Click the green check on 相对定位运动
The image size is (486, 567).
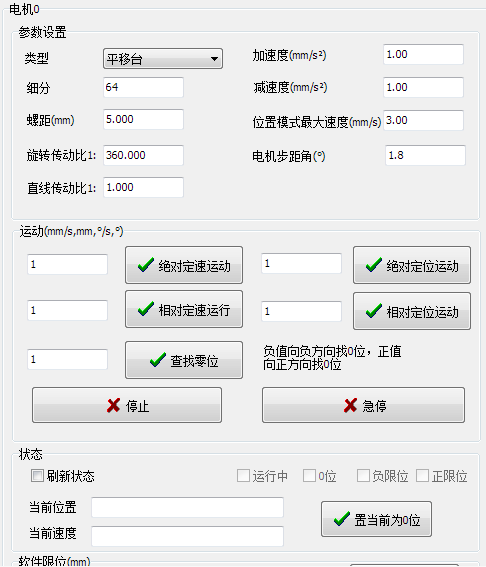click(x=374, y=311)
